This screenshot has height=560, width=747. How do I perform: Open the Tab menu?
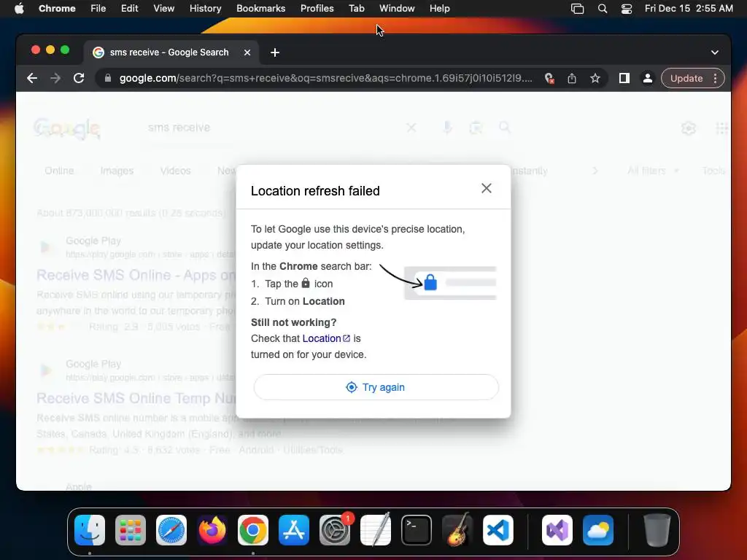coord(356,8)
